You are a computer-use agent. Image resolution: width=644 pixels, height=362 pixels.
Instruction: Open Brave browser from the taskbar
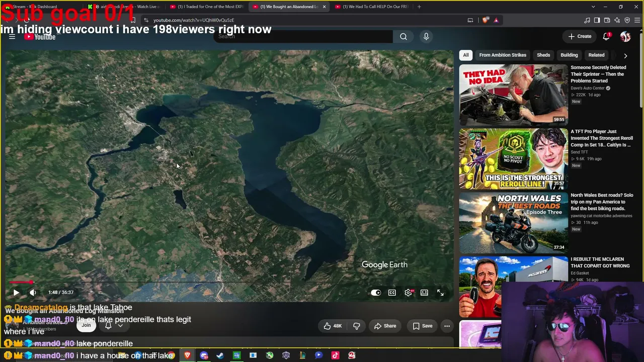coord(187,355)
